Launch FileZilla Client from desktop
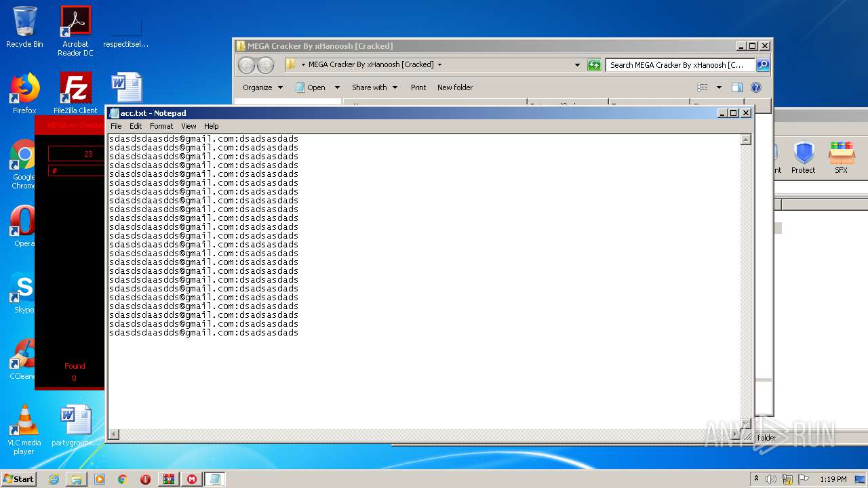 pos(75,94)
